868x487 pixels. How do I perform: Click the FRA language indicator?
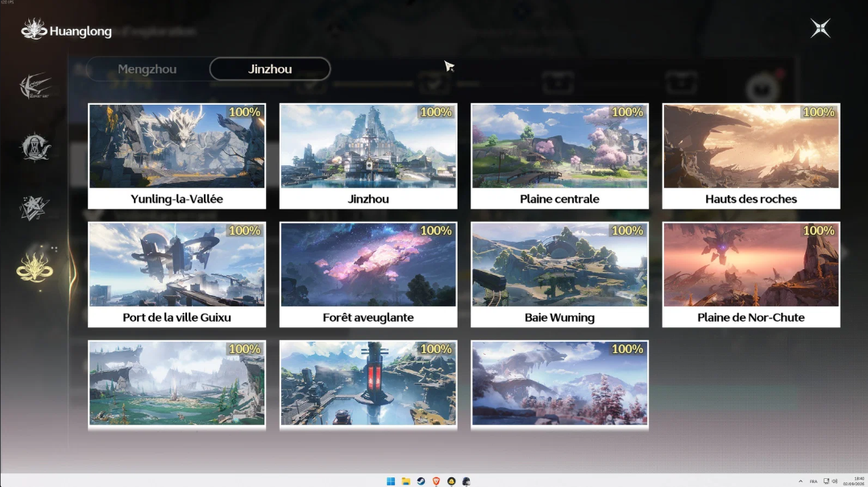[813, 481]
